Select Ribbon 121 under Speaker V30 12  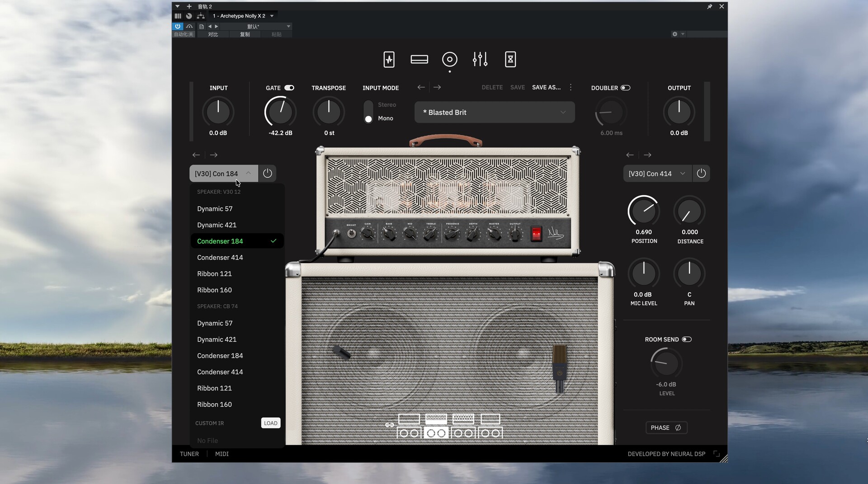(x=214, y=274)
